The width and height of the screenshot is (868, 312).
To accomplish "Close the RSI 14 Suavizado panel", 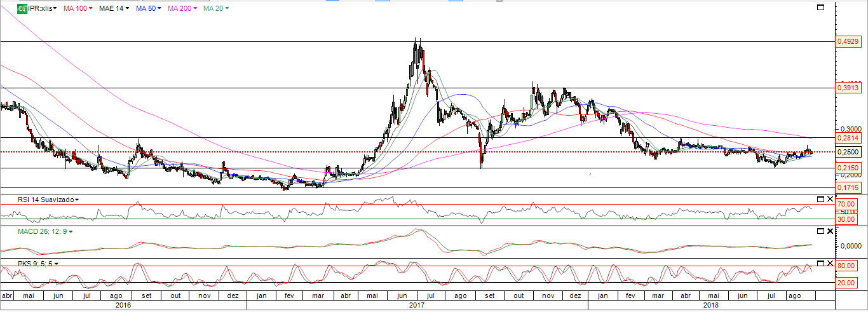I will click(x=829, y=199).
